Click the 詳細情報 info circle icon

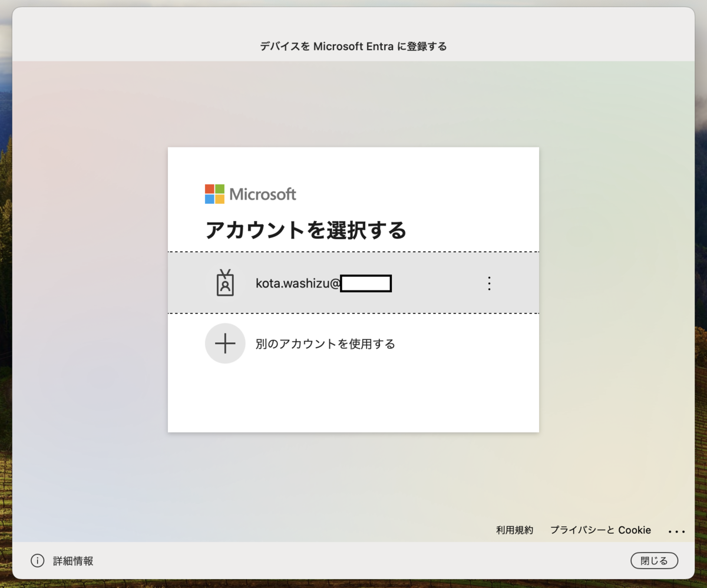point(37,561)
